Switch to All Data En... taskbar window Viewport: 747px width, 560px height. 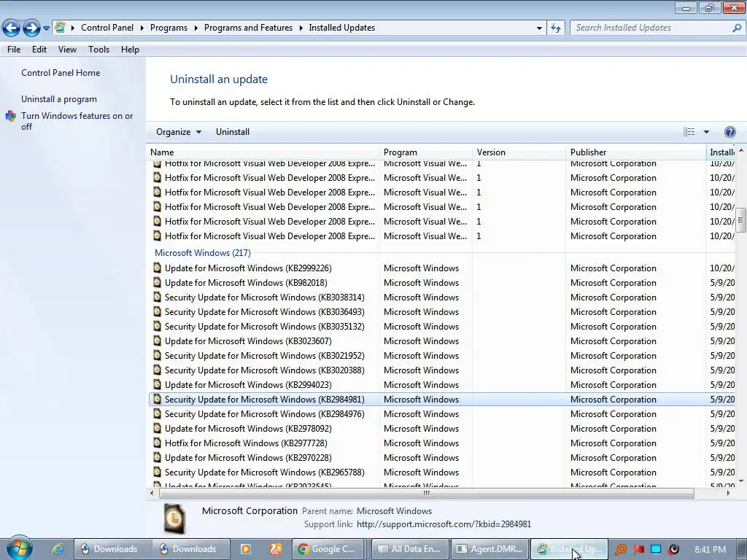tap(410, 549)
